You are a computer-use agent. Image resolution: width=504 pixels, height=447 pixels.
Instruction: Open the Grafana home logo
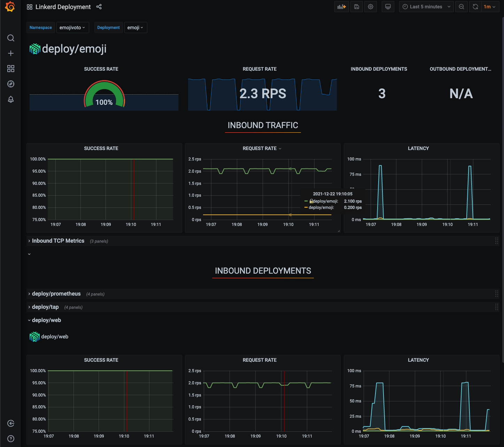pyautogui.click(x=10, y=7)
